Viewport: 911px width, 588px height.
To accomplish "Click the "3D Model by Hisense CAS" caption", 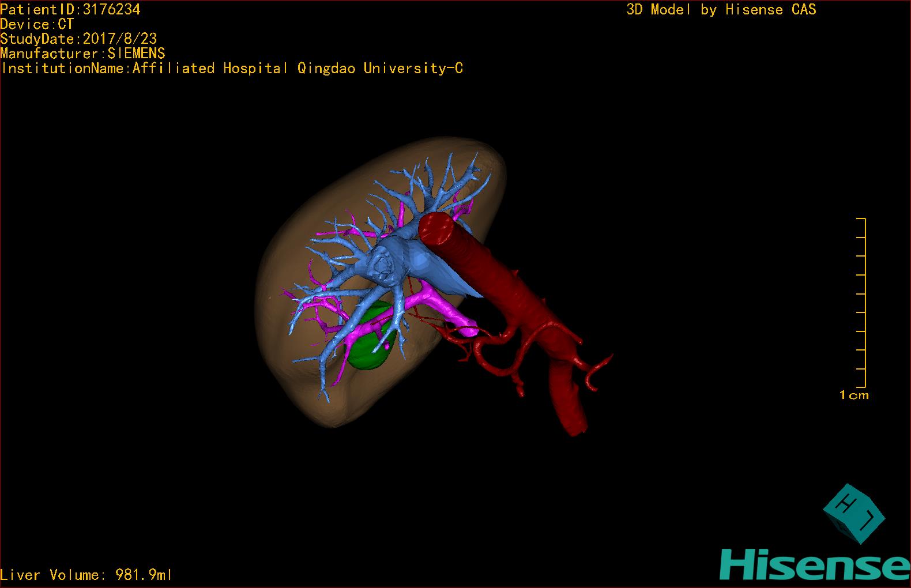I will tap(721, 9).
